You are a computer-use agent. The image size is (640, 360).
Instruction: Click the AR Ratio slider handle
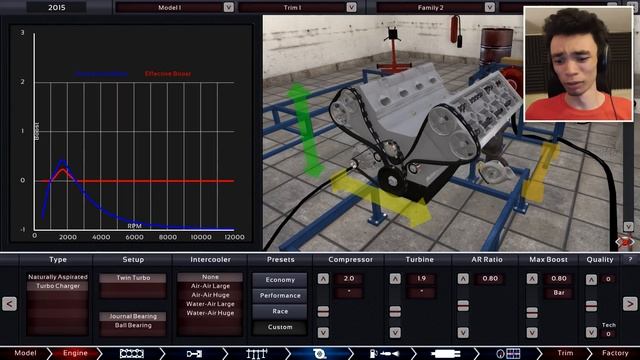point(463,305)
